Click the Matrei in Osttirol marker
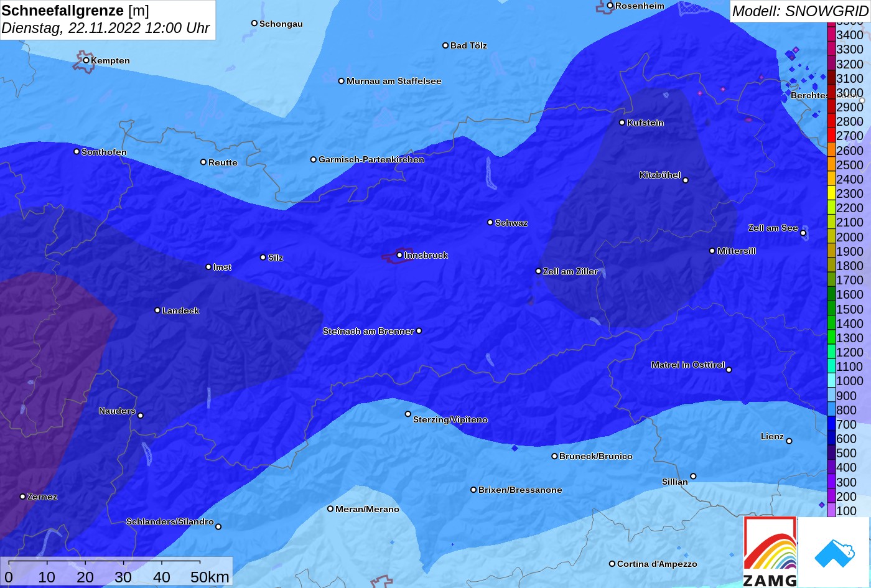Image resolution: width=871 pixels, height=588 pixels. pos(729,370)
